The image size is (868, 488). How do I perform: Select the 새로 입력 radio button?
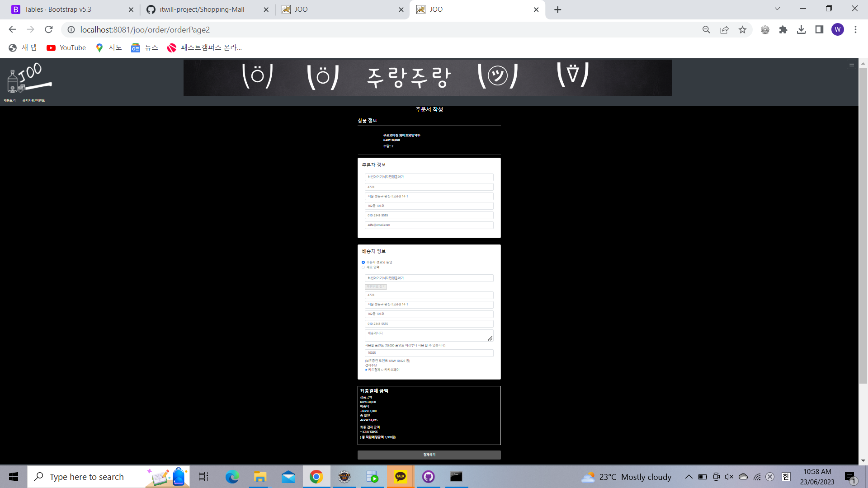363,267
